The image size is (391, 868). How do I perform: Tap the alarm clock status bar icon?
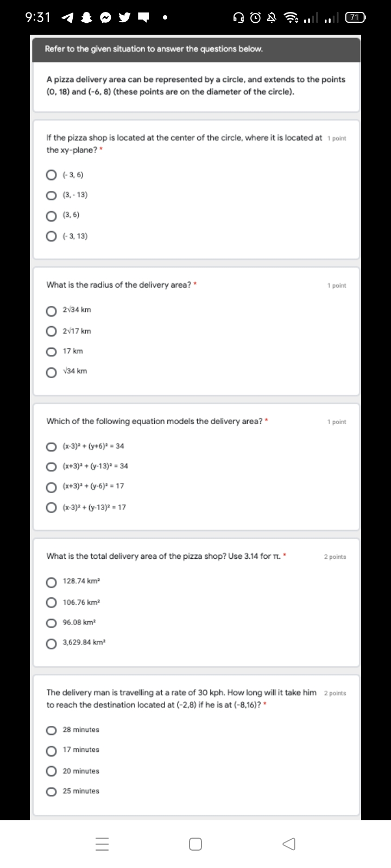(255, 17)
